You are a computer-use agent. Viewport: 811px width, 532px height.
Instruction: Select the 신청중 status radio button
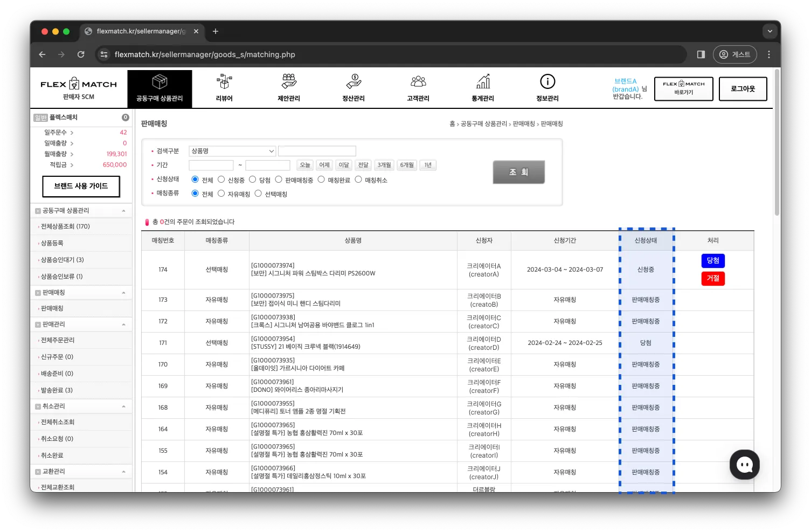coord(221,179)
